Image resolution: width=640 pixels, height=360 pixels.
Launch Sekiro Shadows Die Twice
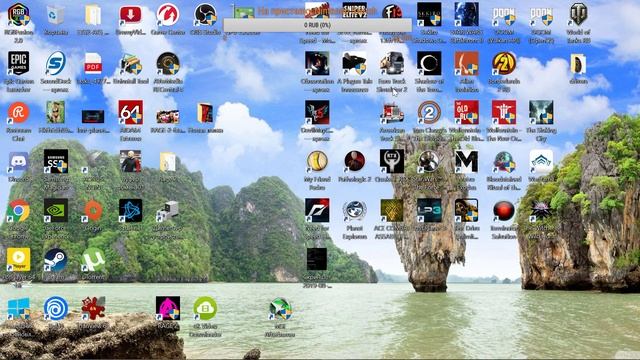point(429,15)
